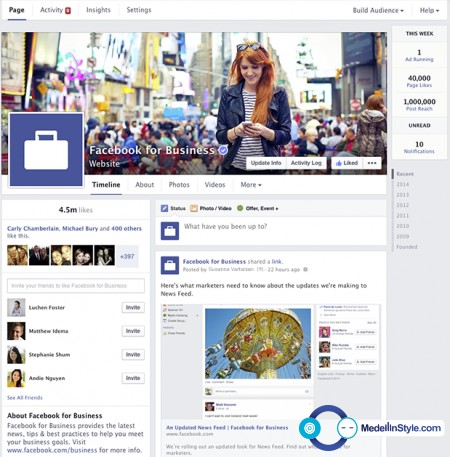Expand the Build Audience dropdown
Viewport: 450px width, 457px height.
[378, 10]
